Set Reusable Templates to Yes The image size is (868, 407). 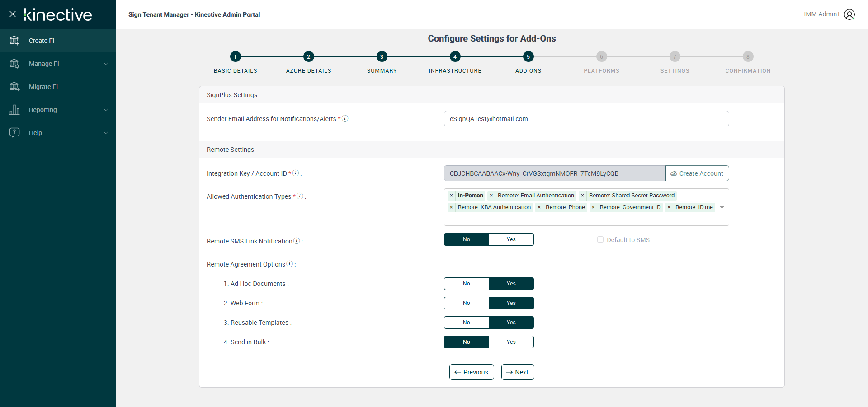click(511, 323)
